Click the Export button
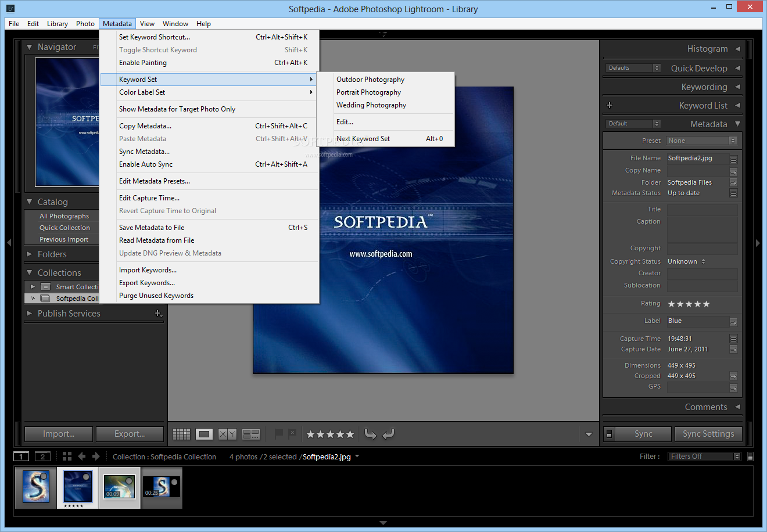The width and height of the screenshot is (767, 532). click(130, 434)
